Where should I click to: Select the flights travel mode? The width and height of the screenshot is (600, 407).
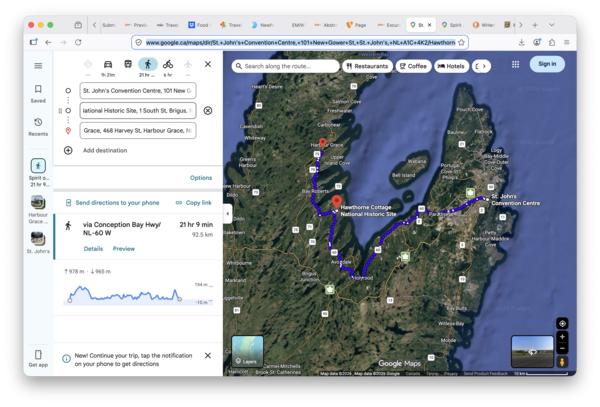[x=188, y=64]
